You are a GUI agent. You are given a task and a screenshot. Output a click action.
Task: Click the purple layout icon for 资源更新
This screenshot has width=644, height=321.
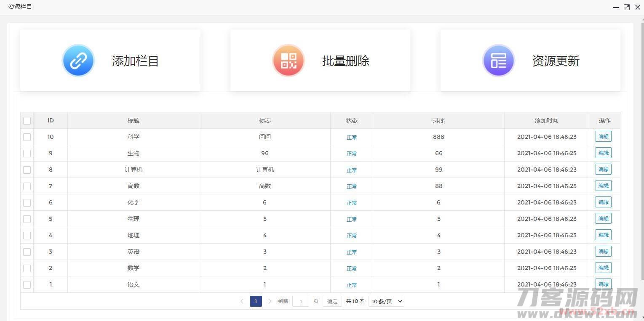coord(498,61)
